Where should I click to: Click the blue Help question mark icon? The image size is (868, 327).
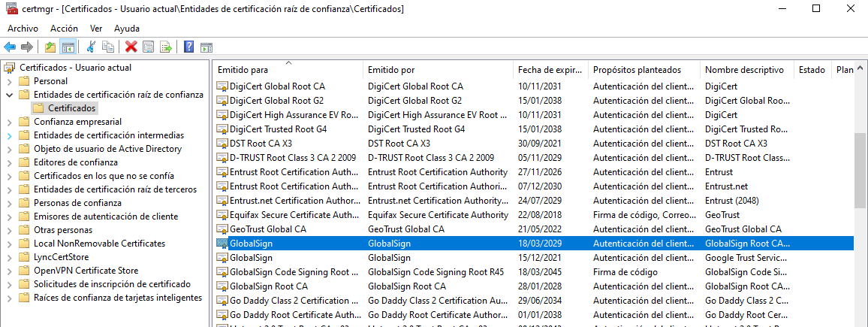[x=189, y=47]
